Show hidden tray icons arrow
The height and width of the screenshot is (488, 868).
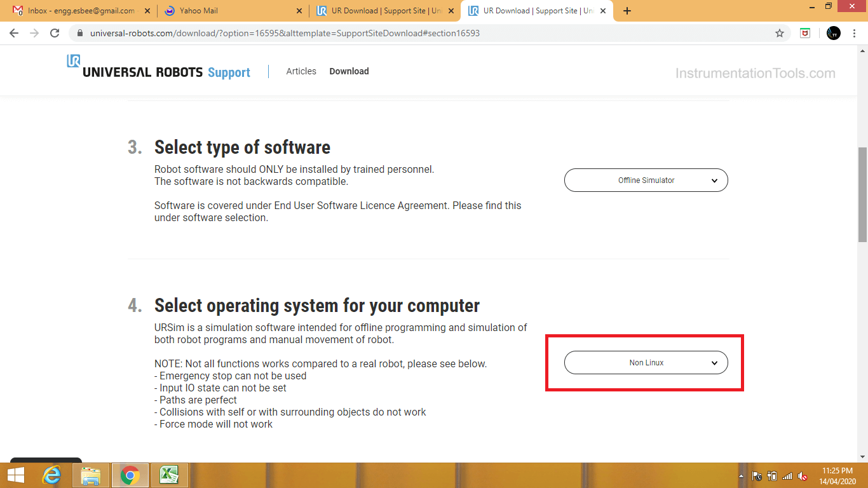[x=742, y=476]
